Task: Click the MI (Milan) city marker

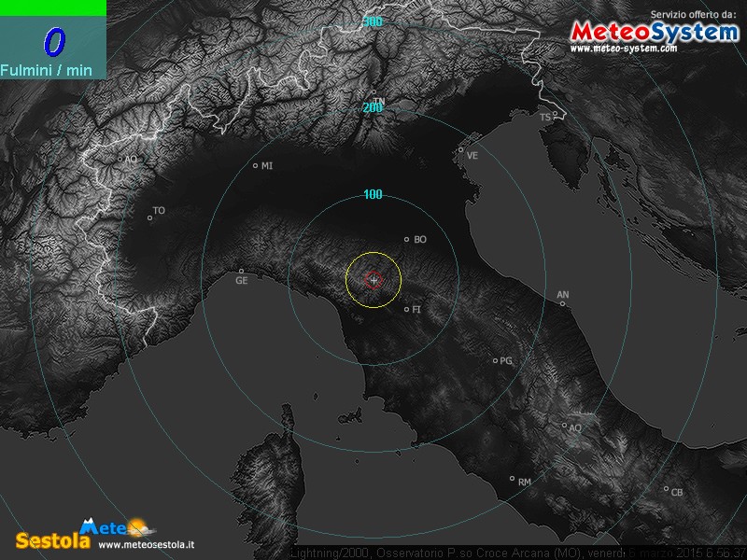Action: click(256, 166)
